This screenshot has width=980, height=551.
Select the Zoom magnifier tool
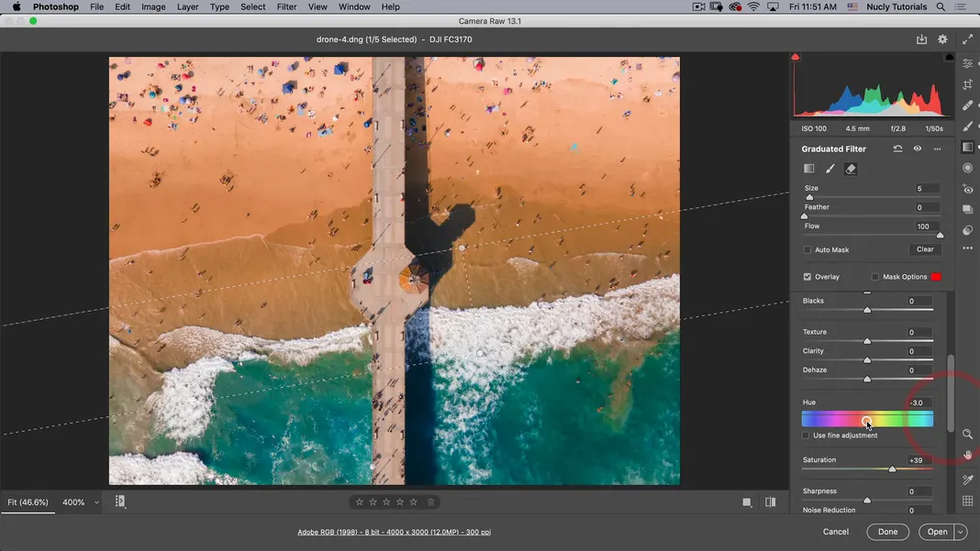967,435
